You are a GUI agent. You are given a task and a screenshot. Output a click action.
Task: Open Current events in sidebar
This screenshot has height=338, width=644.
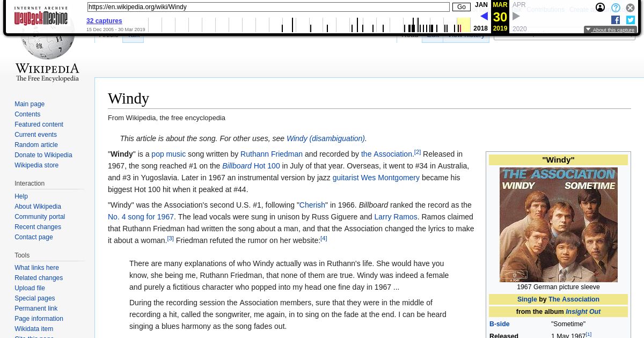(35, 135)
